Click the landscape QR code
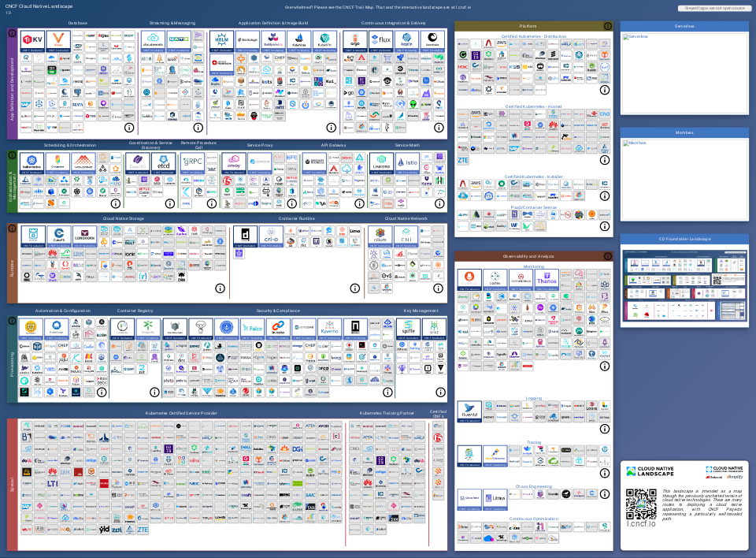This screenshot has width=756, height=558. coord(641,504)
